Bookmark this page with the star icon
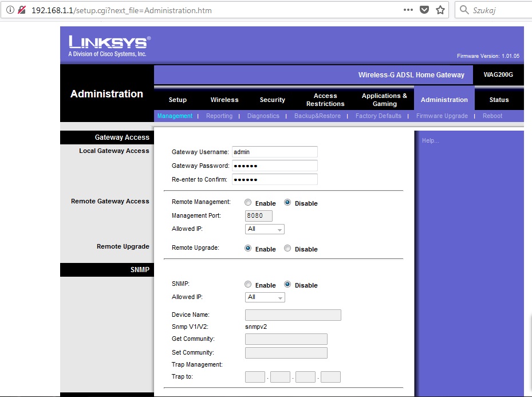This screenshot has width=532, height=397. click(440, 10)
